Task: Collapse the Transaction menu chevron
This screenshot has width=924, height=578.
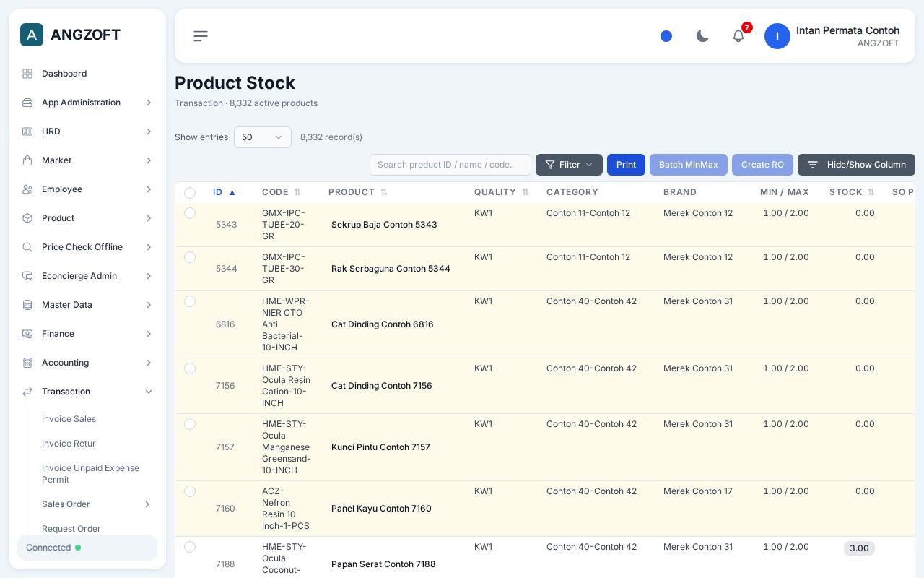Action: tap(149, 392)
